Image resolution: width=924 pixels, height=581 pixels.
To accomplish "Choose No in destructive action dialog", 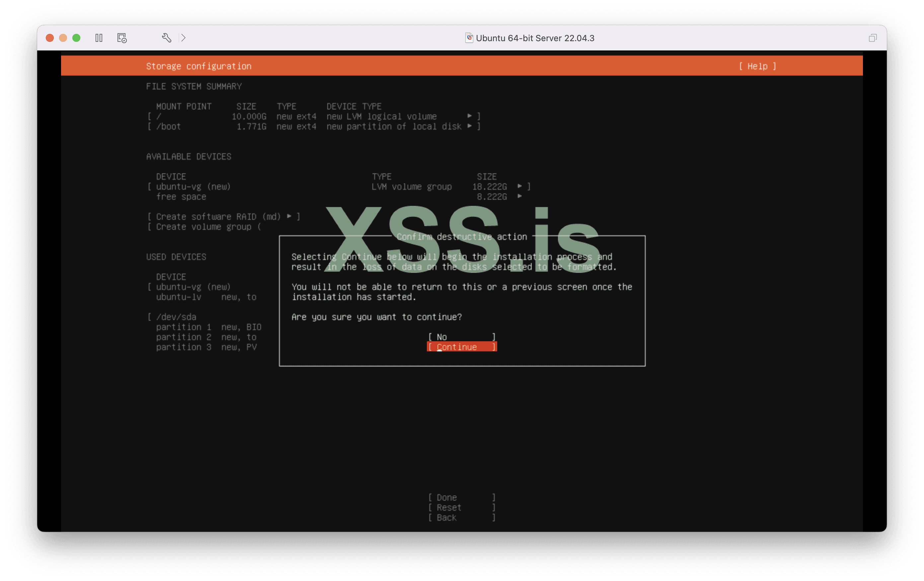I will tap(462, 337).
